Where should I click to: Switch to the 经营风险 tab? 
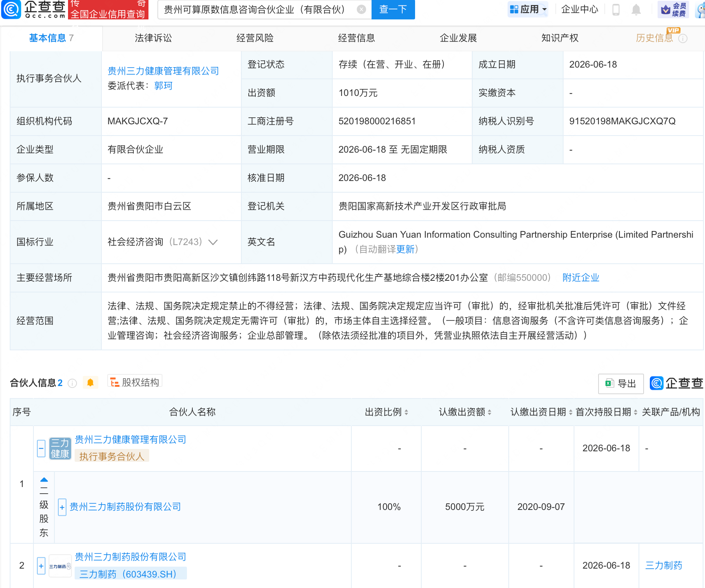tap(255, 38)
